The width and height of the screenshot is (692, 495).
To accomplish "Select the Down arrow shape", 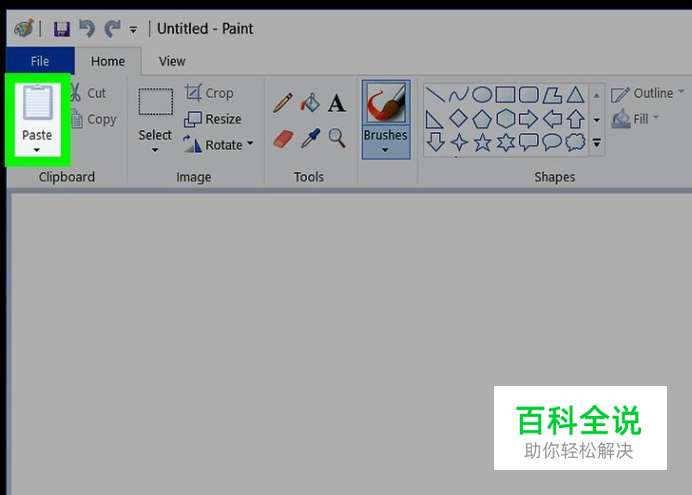I will 436,142.
